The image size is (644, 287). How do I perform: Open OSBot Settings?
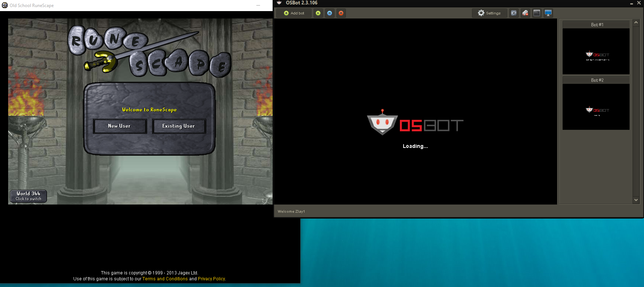tap(489, 13)
